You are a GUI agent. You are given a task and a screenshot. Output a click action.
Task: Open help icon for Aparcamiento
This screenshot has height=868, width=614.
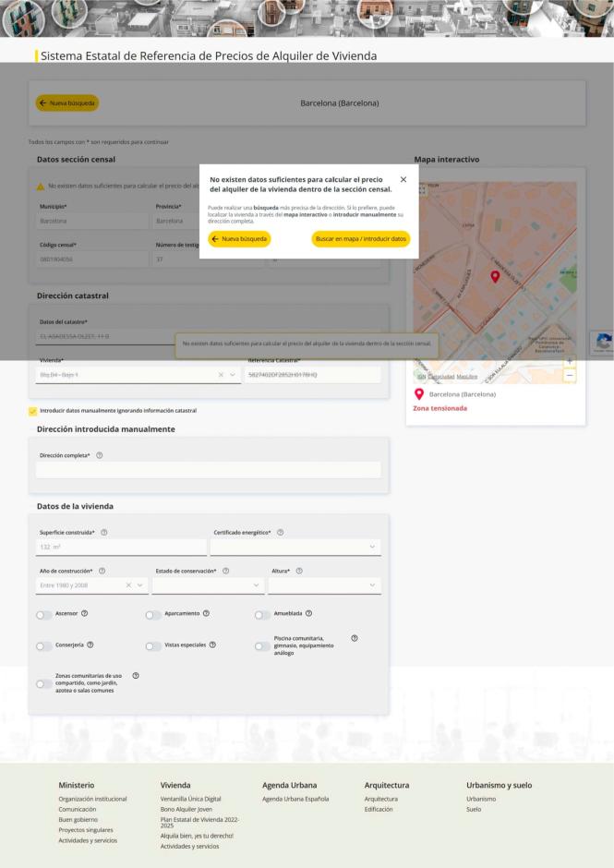point(206,613)
